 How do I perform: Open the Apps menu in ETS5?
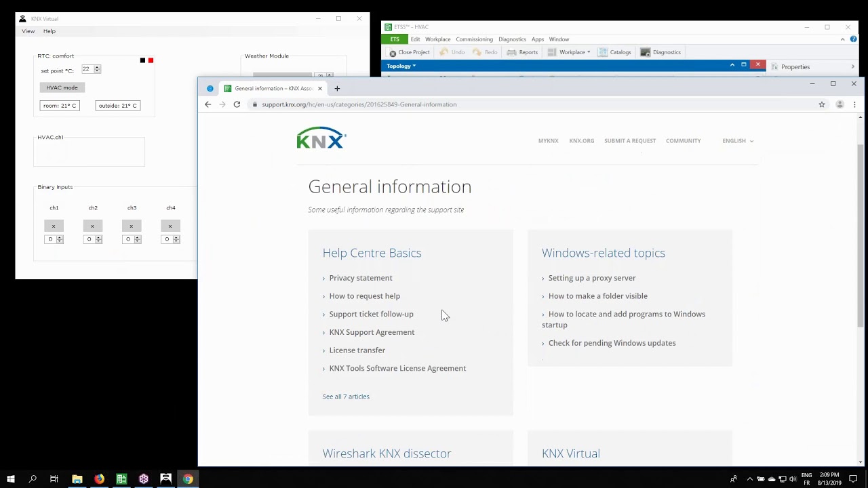pyautogui.click(x=538, y=39)
